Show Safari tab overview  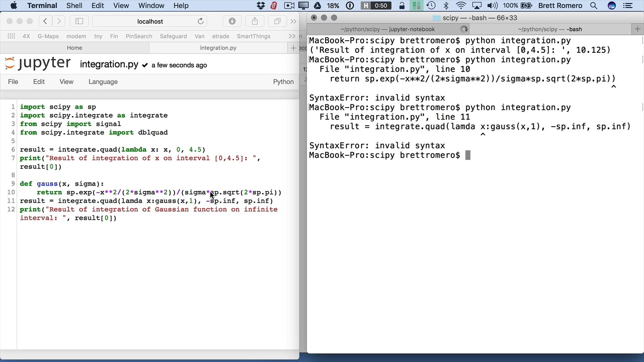277,21
